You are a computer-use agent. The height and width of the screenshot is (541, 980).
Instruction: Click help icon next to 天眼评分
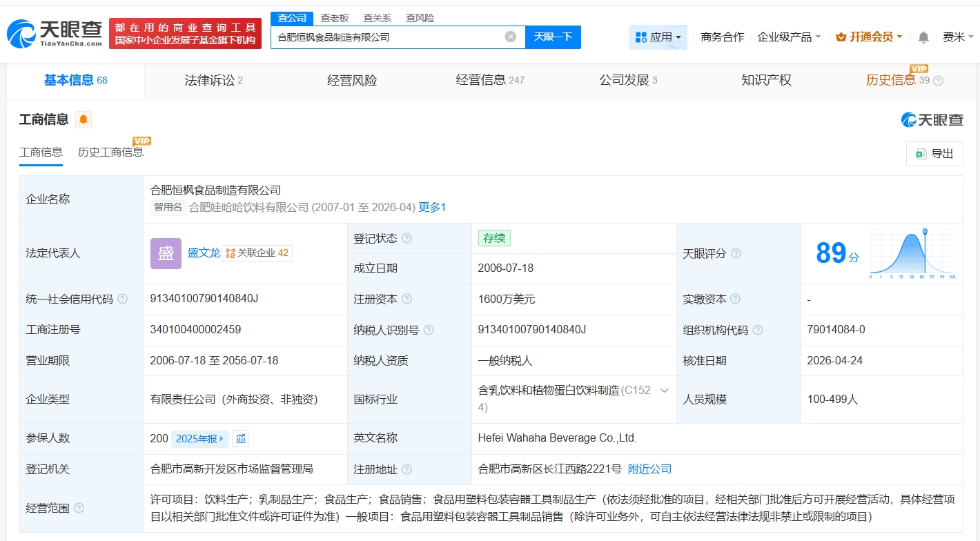pos(736,253)
